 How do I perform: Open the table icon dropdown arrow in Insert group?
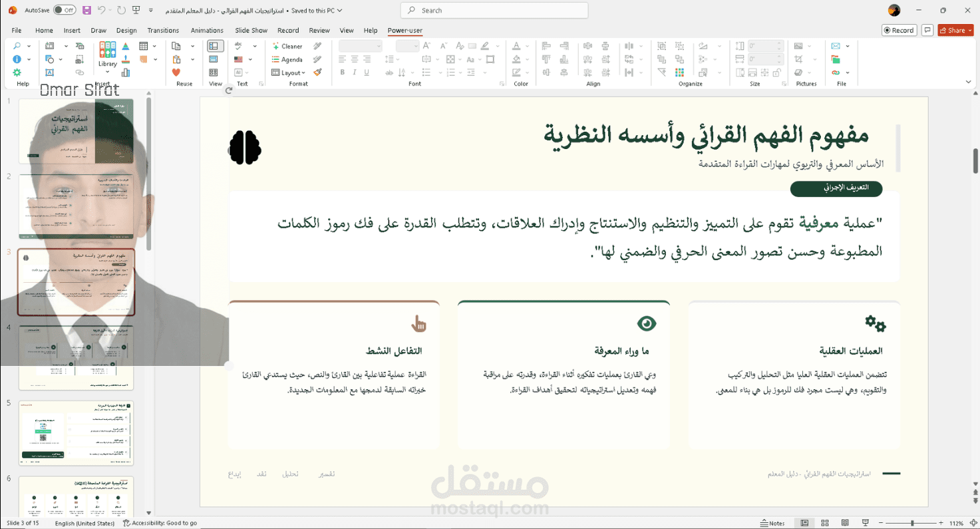(154, 46)
